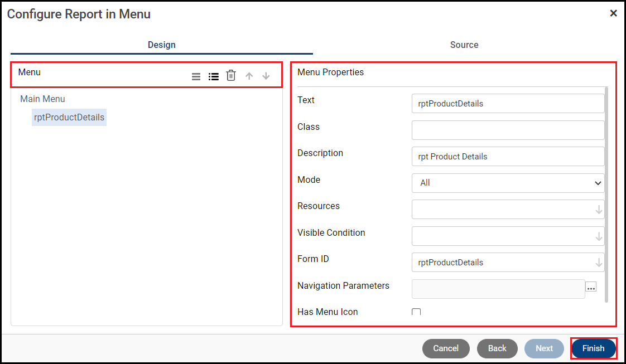The image size is (626, 364).
Task: Close the Configure Report dialog
Action: coord(613,13)
